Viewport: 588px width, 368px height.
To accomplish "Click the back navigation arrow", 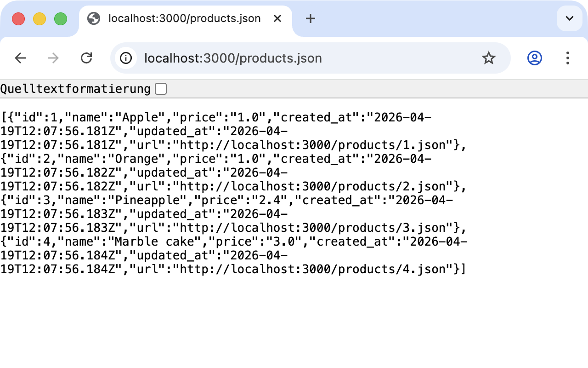I will coord(20,58).
